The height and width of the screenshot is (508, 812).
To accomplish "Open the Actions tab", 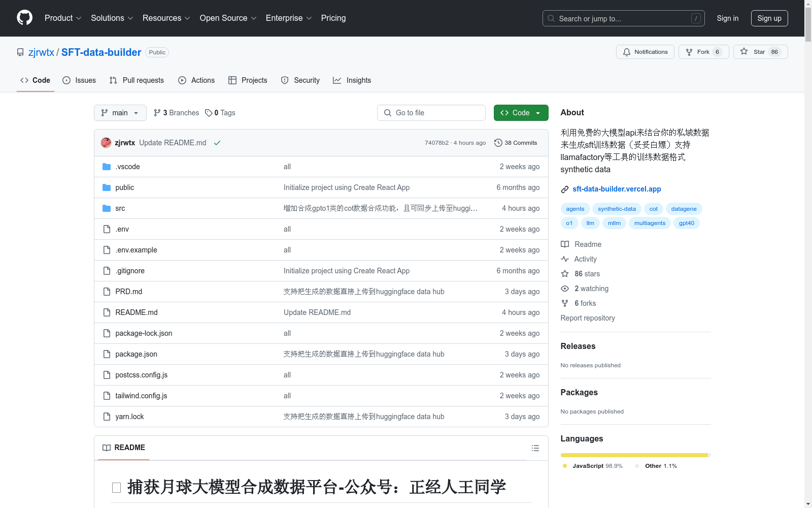I will (x=196, y=80).
